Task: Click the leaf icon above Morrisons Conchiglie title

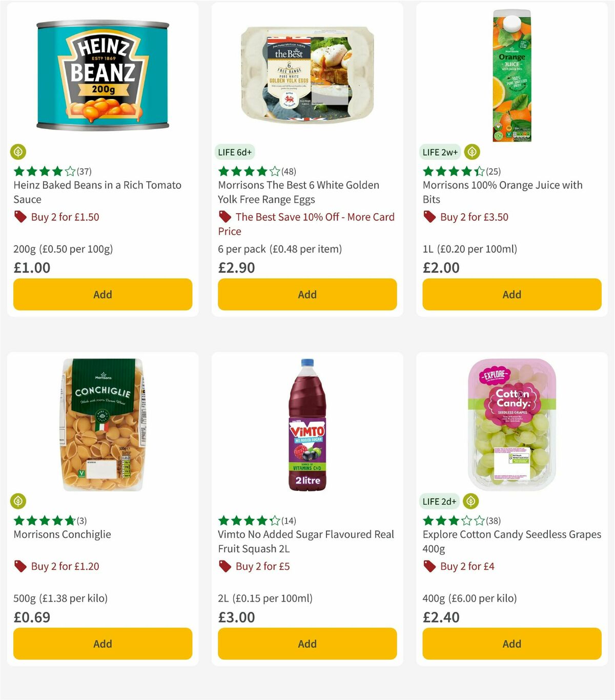Action: 18,501
